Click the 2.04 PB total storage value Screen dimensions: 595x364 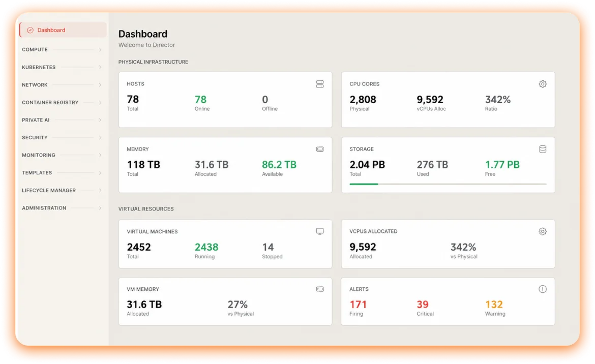pyautogui.click(x=367, y=165)
